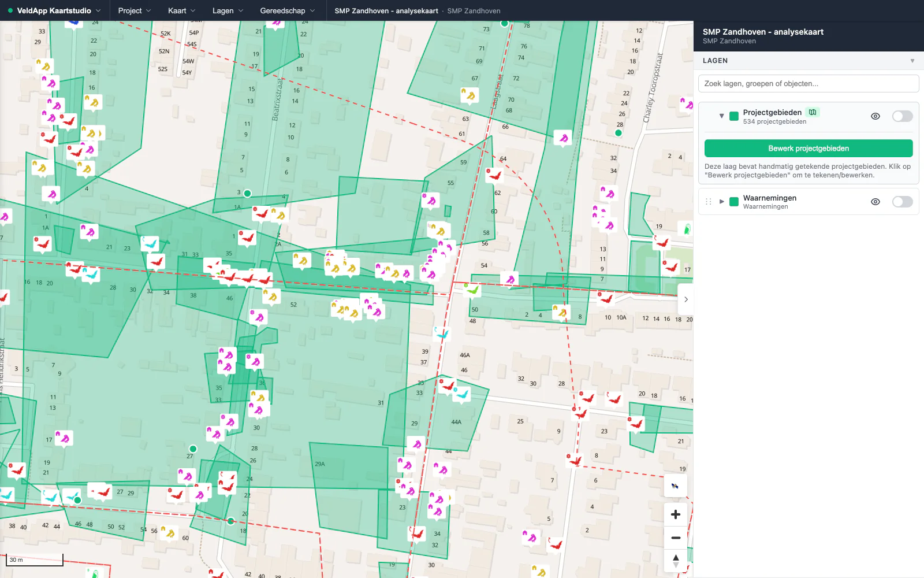Image resolution: width=924 pixels, height=578 pixels.
Task: Select the red bat marker near house 62
Action: [494, 175]
